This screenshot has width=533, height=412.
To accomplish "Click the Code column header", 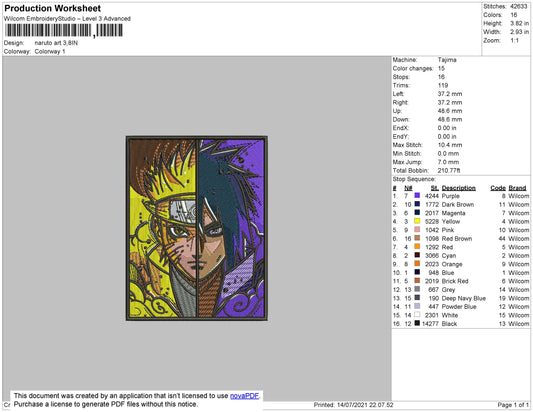I will tap(498, 188).
